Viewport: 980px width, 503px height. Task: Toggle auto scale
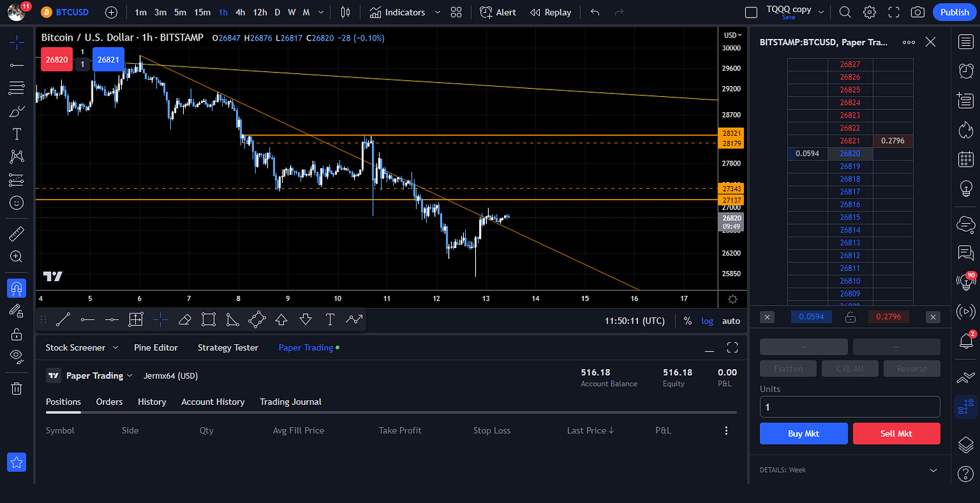[731, 321]
